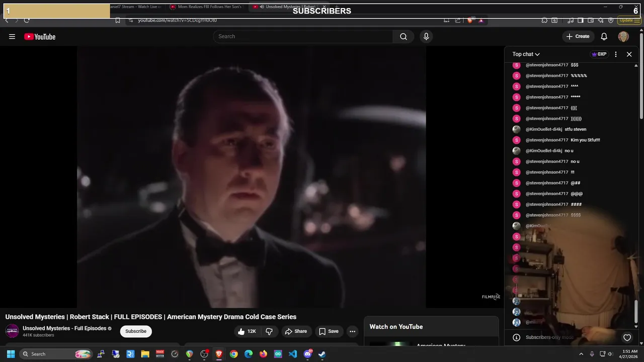This screenshot has height=362, width=644.
Task: Open the account avatar menu
Action: coord(623,36)
